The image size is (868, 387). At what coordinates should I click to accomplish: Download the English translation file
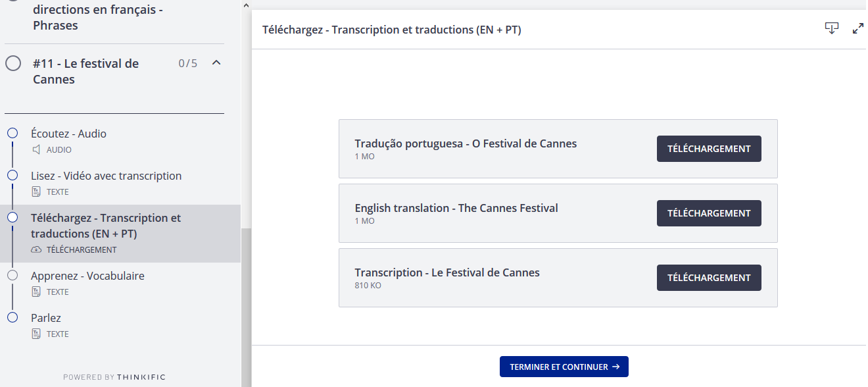(x=708, y=213)
